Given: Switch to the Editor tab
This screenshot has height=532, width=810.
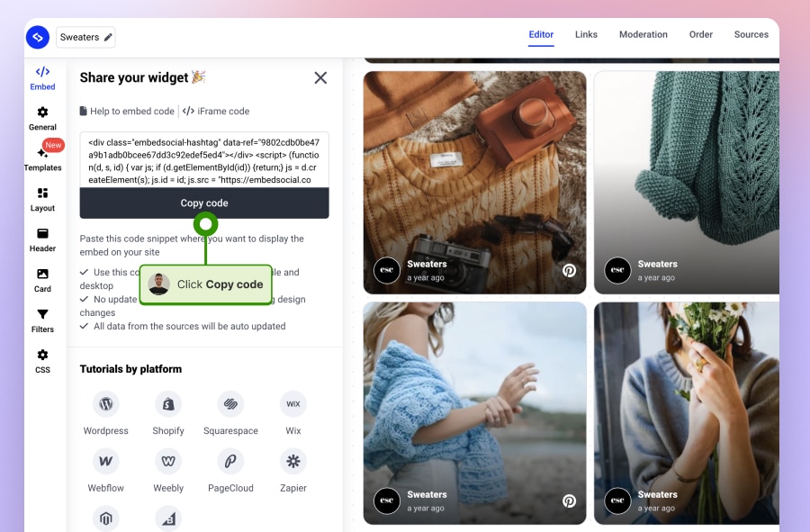Looking at the screenshot, I should pos(541,34).
